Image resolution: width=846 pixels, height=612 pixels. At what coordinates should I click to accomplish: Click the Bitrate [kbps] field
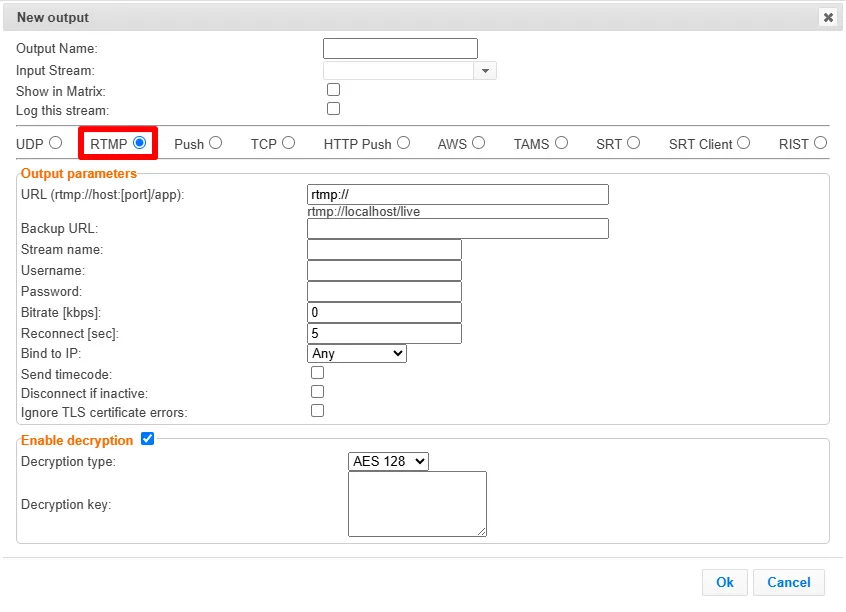[x=384, y=313]
